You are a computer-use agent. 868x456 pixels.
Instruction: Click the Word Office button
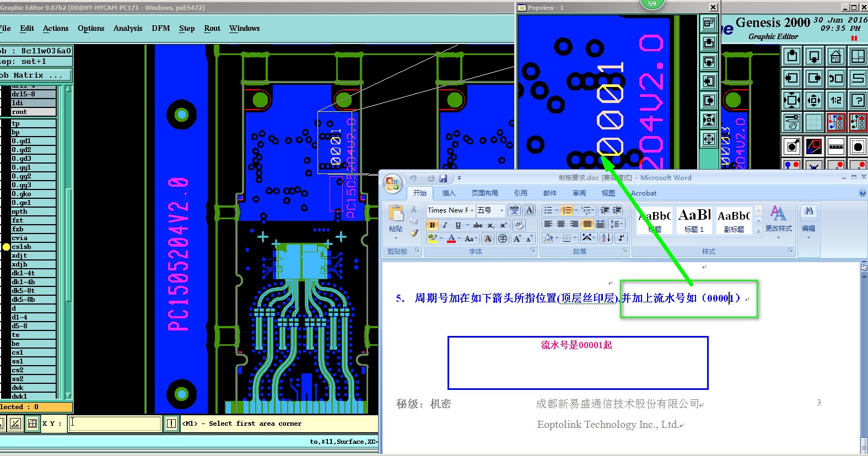point(392,184)
